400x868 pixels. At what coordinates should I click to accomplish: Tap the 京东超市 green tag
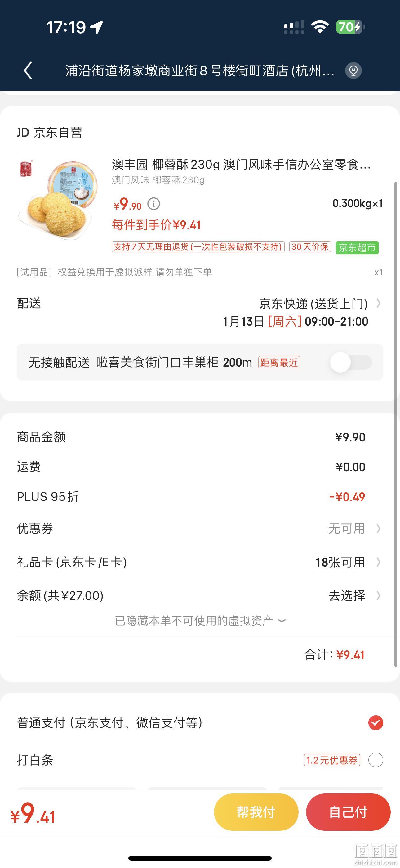pyautogui.click(x=357, y=248)
